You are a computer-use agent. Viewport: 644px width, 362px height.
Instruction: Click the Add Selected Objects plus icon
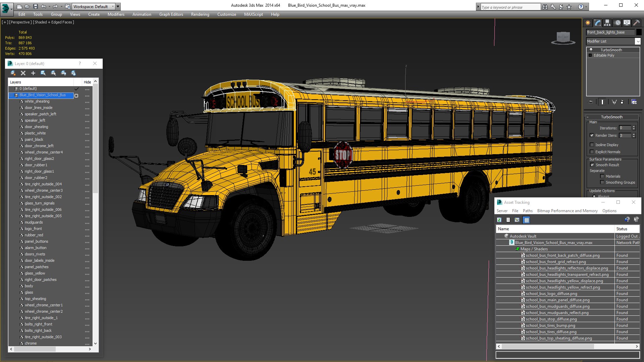pos(33,73)
